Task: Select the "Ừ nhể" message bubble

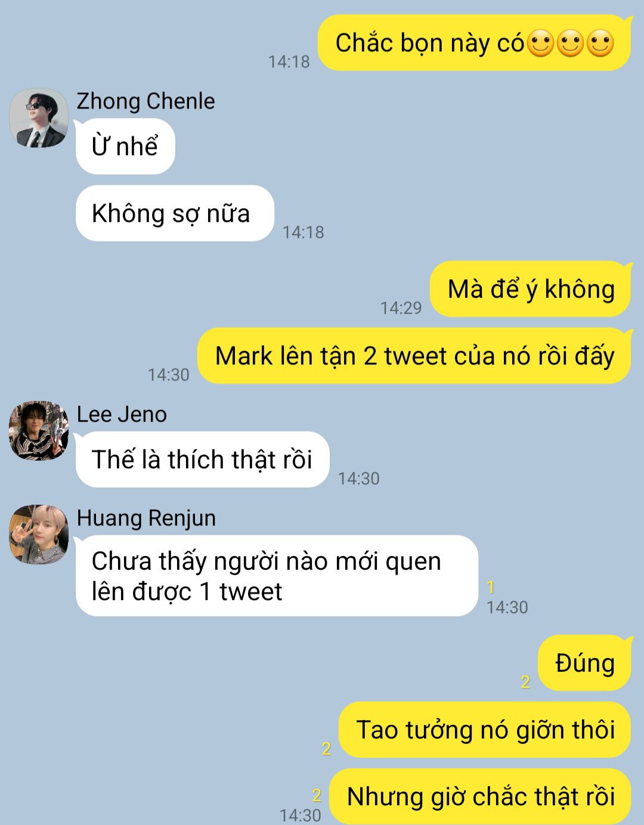Action: (125, 146)
